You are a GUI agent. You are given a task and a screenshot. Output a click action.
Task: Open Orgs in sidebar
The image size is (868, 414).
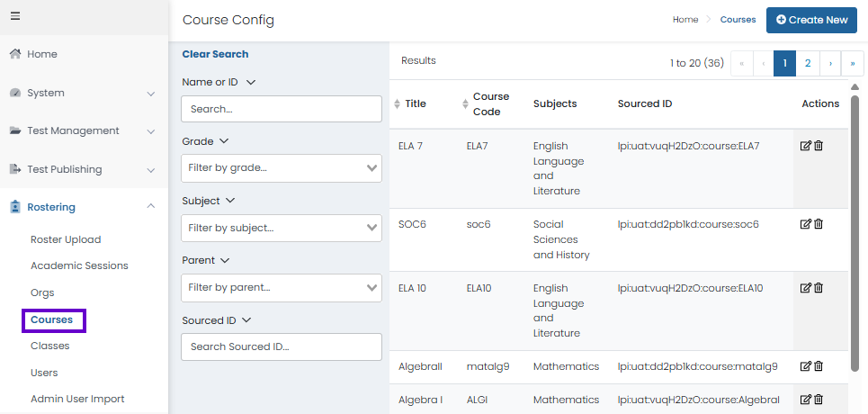click(42, 292)
